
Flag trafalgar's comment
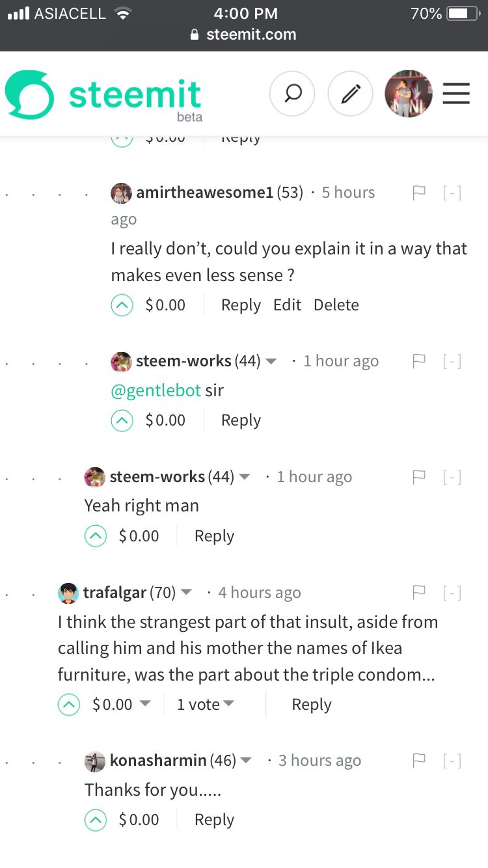[x=419, y=592]
